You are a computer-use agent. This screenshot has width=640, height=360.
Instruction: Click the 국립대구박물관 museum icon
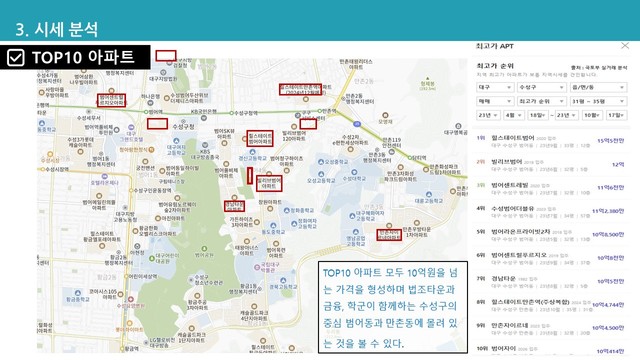tap(257, 267)
